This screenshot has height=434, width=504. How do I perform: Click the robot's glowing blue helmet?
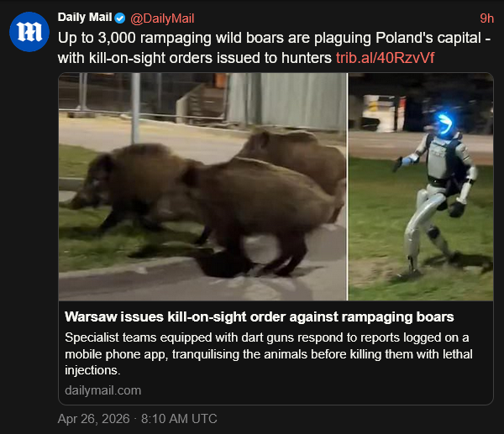pos(444,124)
